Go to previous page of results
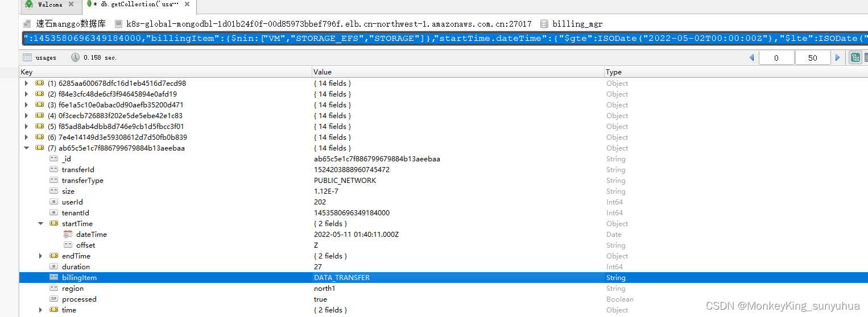 pos(752,57)
